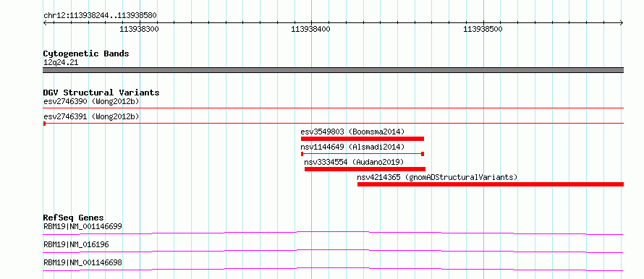Viewport: 644px width, 279px height.
Task: Open nsv4214365 (gnomADStructuralVariants) label
Action: point(437,177)
